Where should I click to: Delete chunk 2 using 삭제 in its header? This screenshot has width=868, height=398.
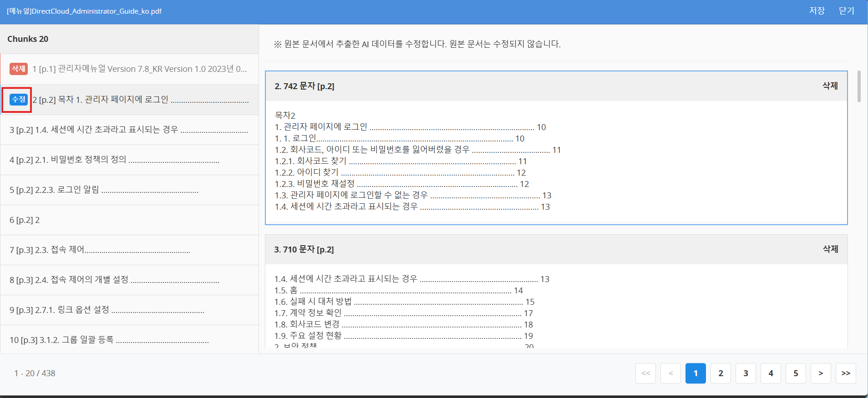pos(830,86)
